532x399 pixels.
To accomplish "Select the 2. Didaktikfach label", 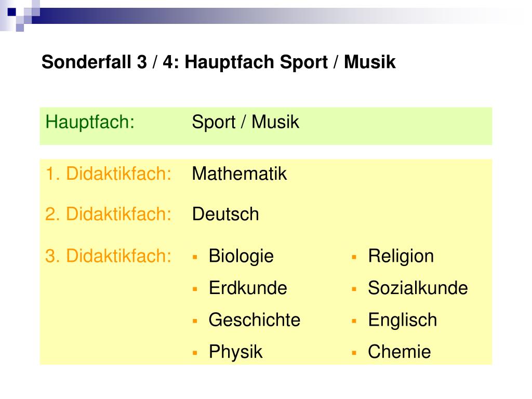I will click(x=108, y=214).
